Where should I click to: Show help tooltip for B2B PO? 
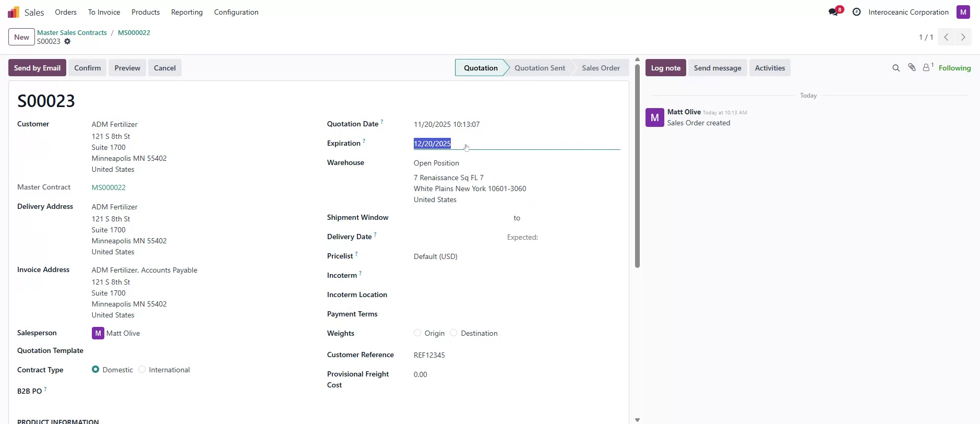tap(45, 388)
